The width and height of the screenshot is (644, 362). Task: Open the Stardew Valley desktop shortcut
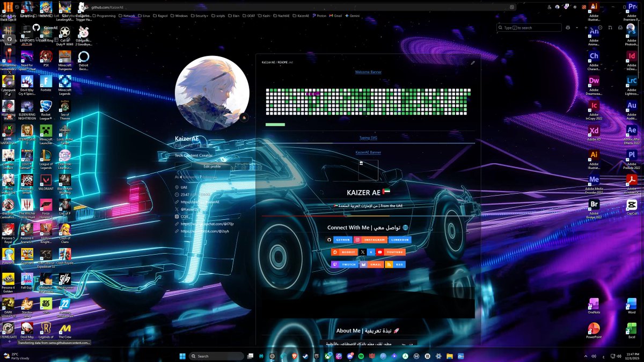click(x=27, y=307)
